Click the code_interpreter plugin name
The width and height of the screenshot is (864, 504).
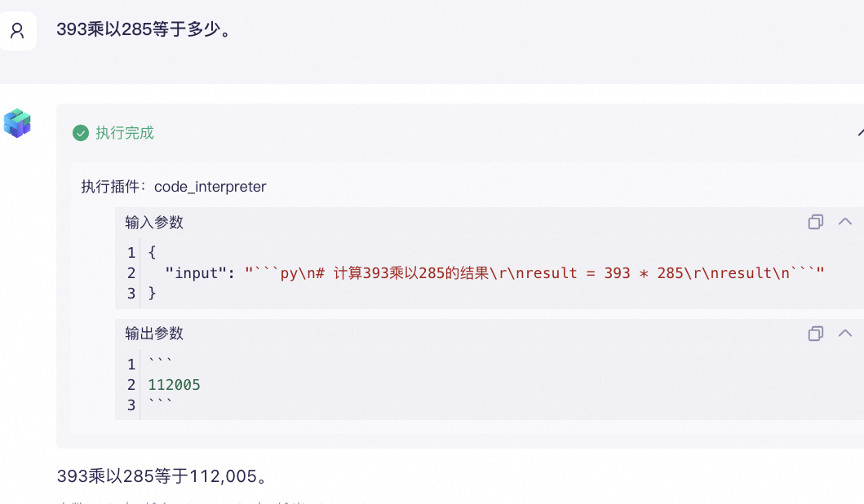click(x=210, y=187)
